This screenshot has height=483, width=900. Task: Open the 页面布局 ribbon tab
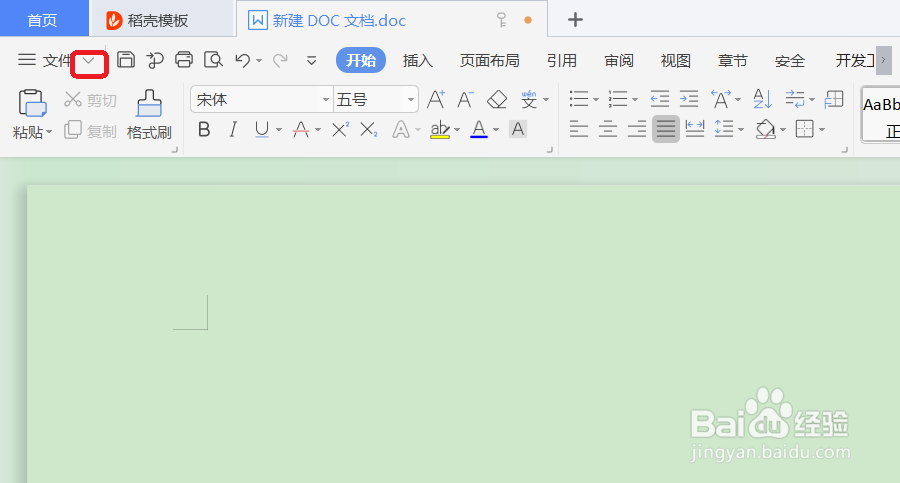tap(490, 60)
